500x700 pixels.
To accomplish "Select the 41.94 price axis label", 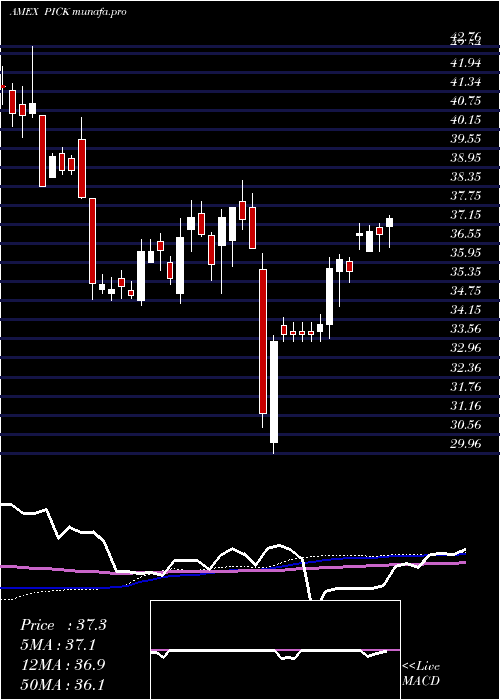I will tap(466, 63).
